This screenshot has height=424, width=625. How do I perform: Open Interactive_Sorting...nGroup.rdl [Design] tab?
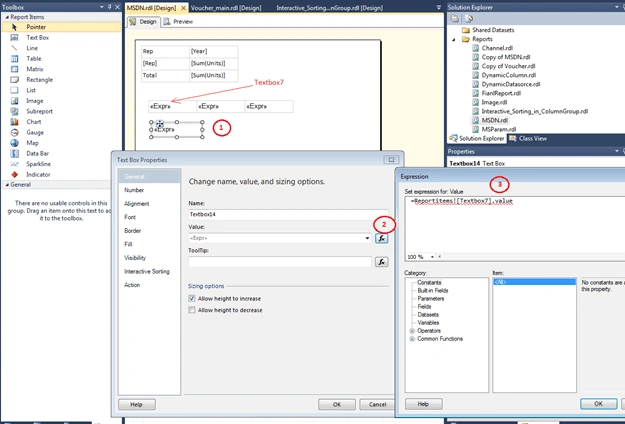pos(330,8)
